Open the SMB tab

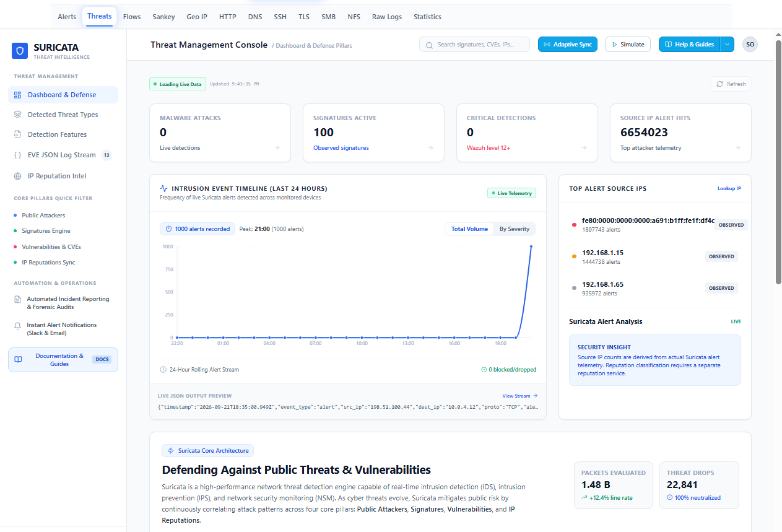328,17
